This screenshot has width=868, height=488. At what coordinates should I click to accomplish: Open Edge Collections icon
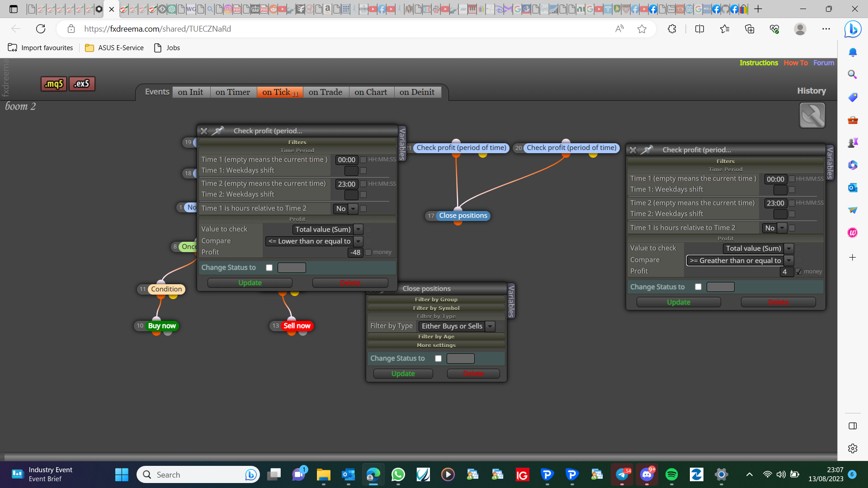(x=750, y=29)
